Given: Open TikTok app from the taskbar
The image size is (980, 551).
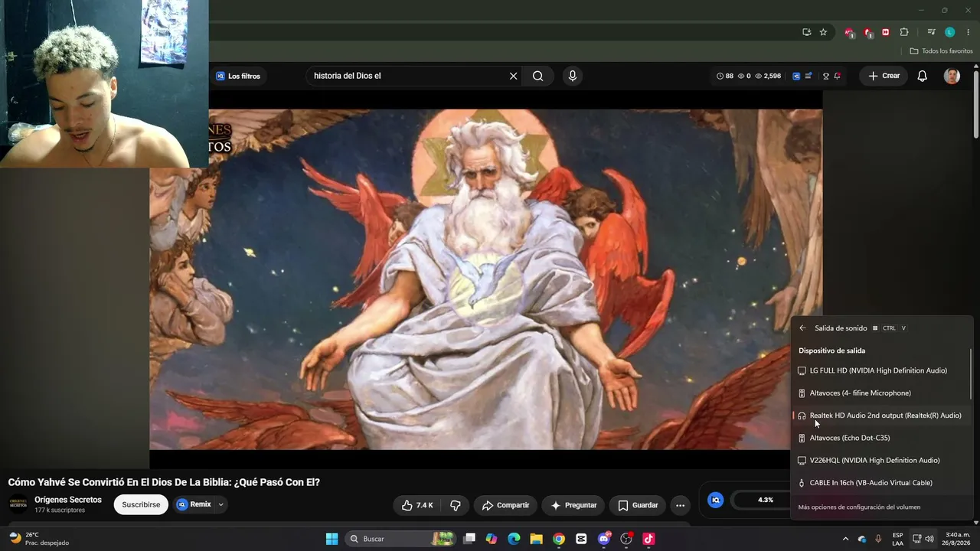Looking at the screenshot, I should [x=648, y=539].
